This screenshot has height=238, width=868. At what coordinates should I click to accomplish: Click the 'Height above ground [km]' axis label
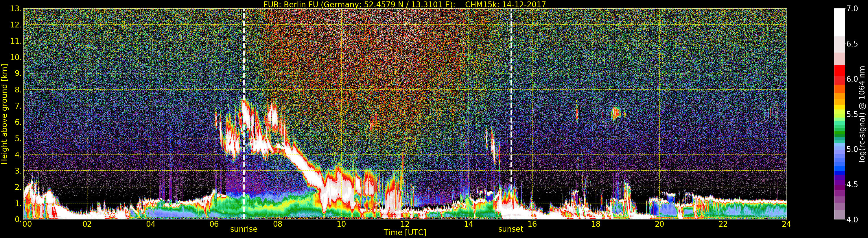tap(4, 114)
